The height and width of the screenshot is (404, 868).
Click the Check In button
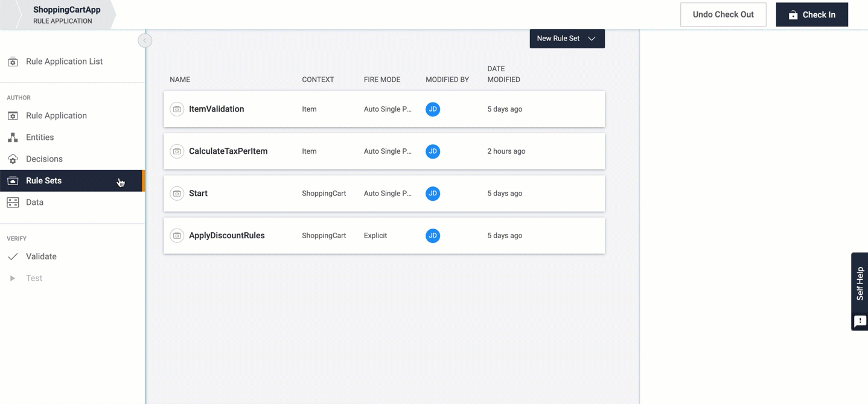(x=812, y=14)
